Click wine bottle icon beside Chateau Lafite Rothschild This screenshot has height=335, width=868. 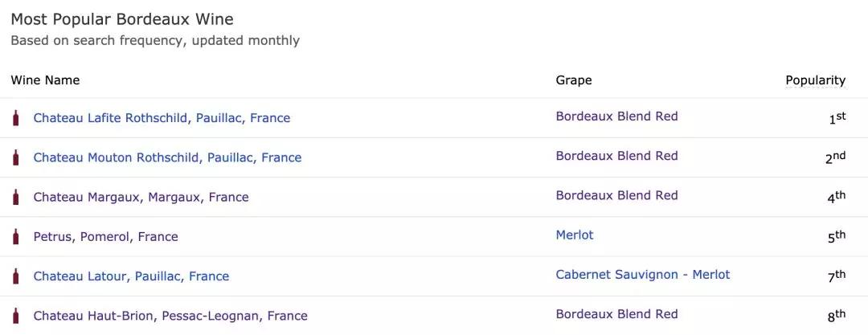coord(15,118)
